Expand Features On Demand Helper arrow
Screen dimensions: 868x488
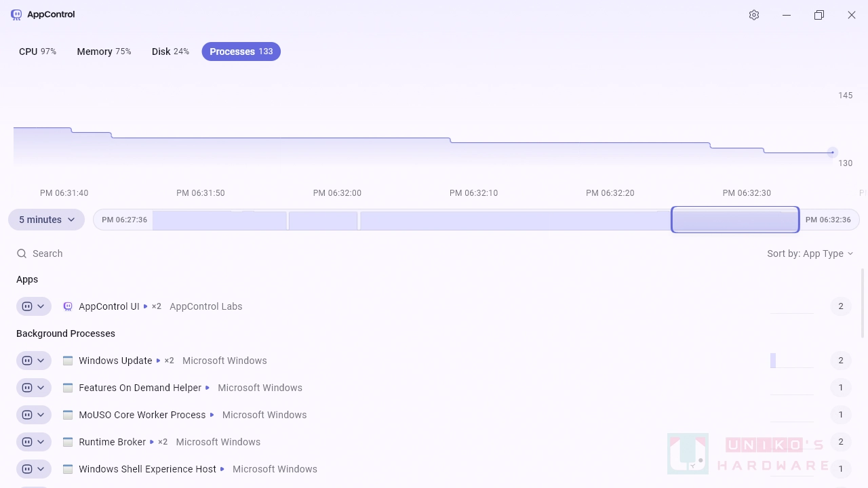tap(208, 388)
